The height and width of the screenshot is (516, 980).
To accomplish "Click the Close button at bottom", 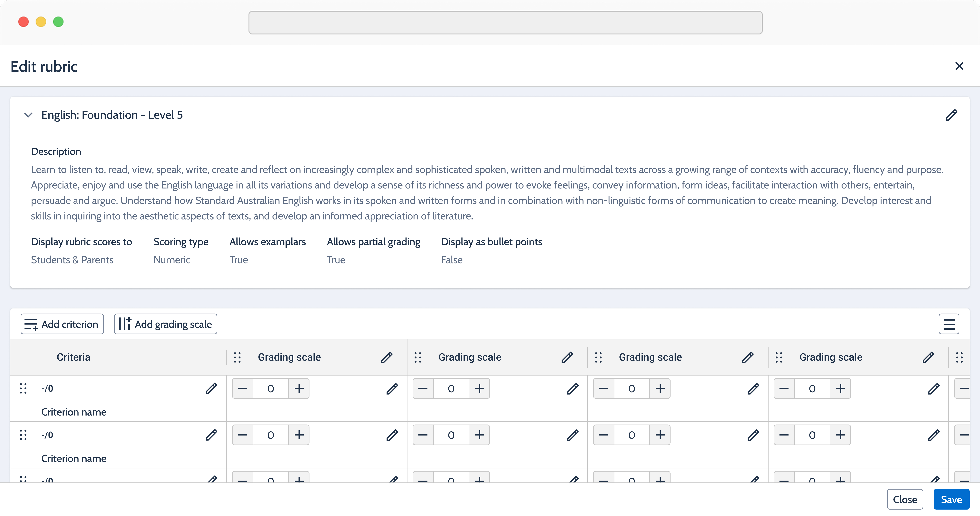I will click(905, 499).
